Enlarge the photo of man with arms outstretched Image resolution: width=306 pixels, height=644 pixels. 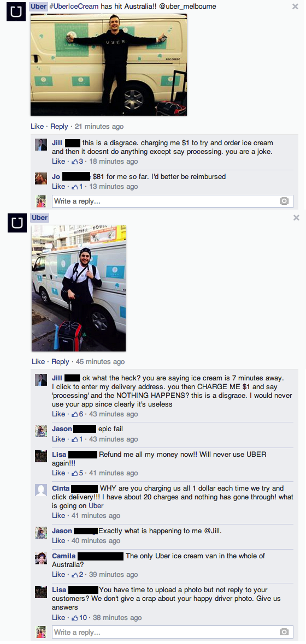(x=109, y=64)
